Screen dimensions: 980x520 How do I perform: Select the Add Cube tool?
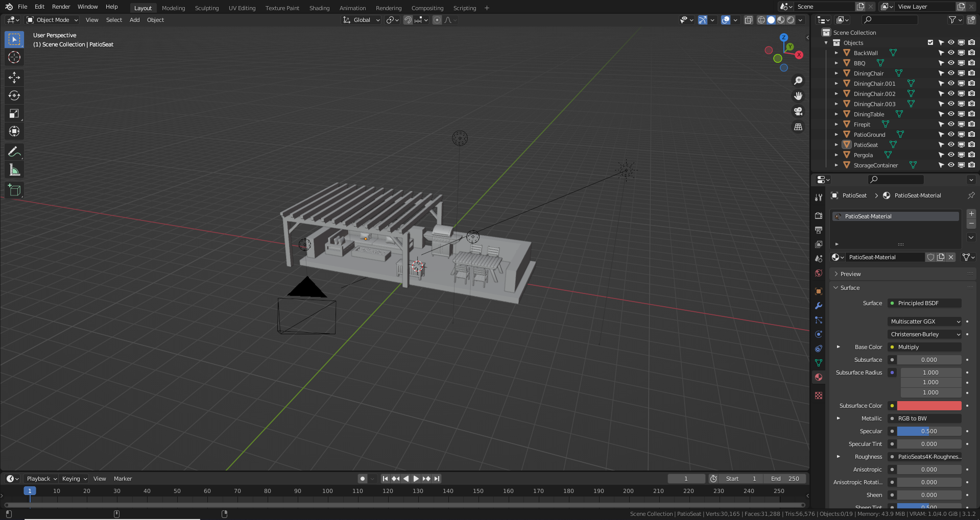(14, 190)
